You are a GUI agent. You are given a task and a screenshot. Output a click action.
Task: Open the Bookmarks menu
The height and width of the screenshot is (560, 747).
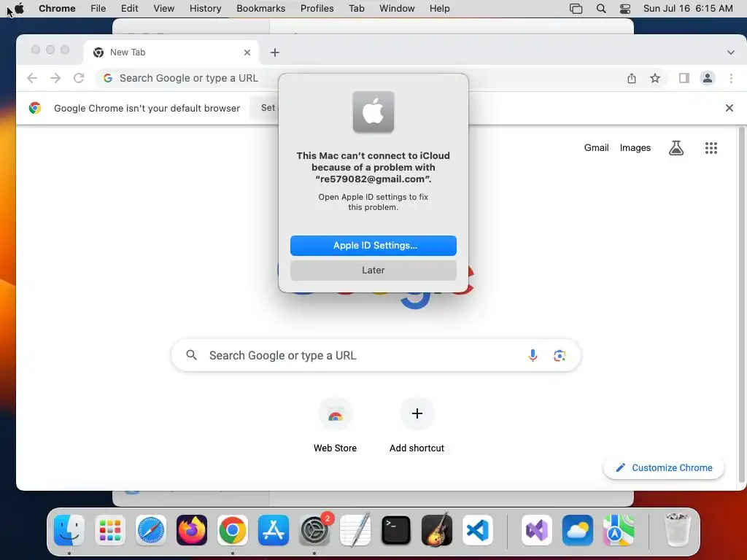[260, 8]
